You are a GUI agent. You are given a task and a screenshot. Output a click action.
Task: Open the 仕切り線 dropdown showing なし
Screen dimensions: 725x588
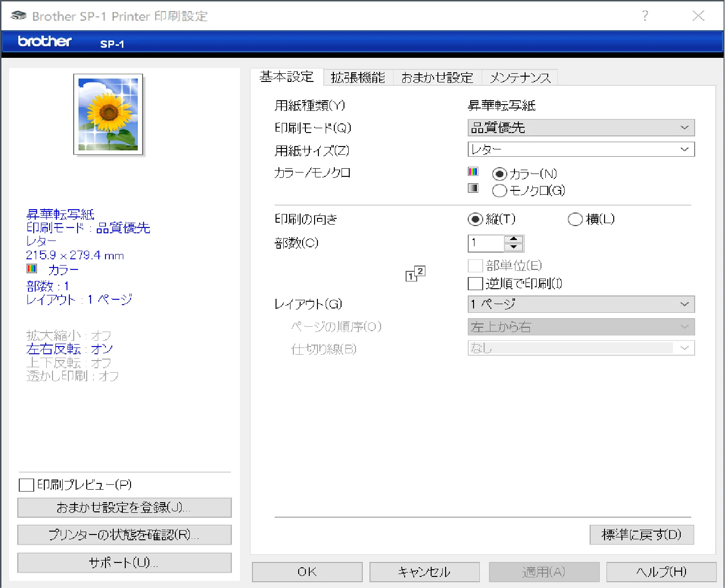pos(581,348)
